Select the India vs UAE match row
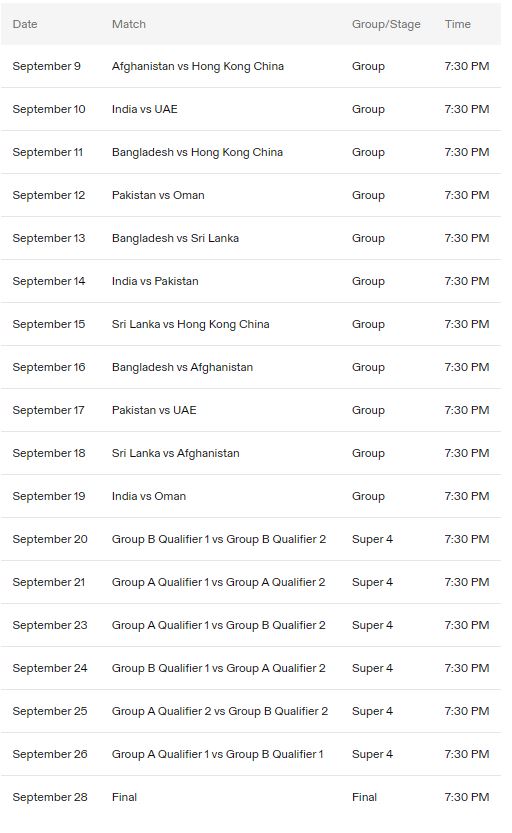 click(251, 109)
